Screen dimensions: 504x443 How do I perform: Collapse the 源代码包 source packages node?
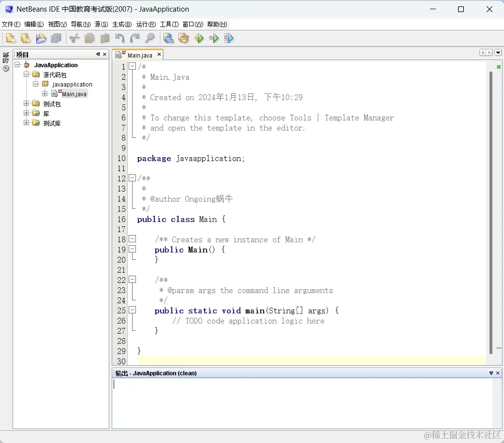click(26, 74)
